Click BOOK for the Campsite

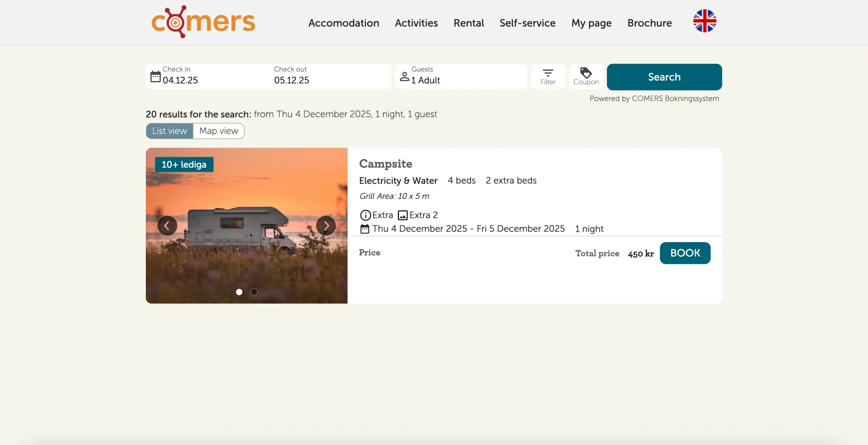point(685,253)
